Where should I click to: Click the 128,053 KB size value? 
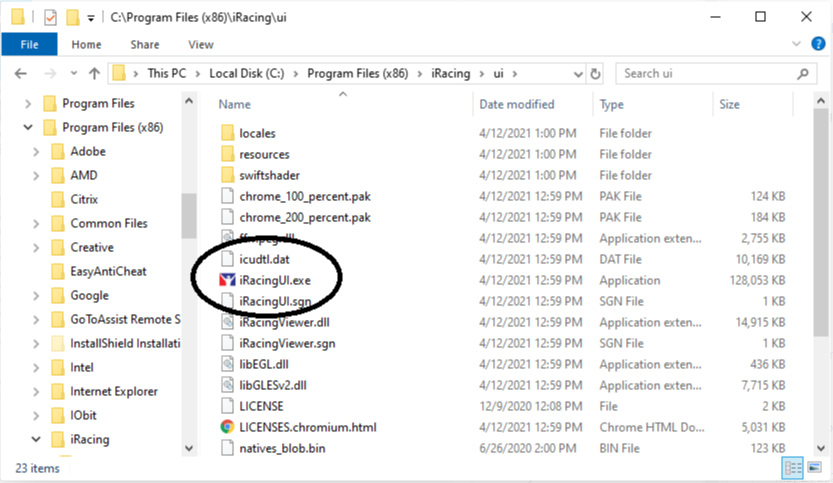757,280
